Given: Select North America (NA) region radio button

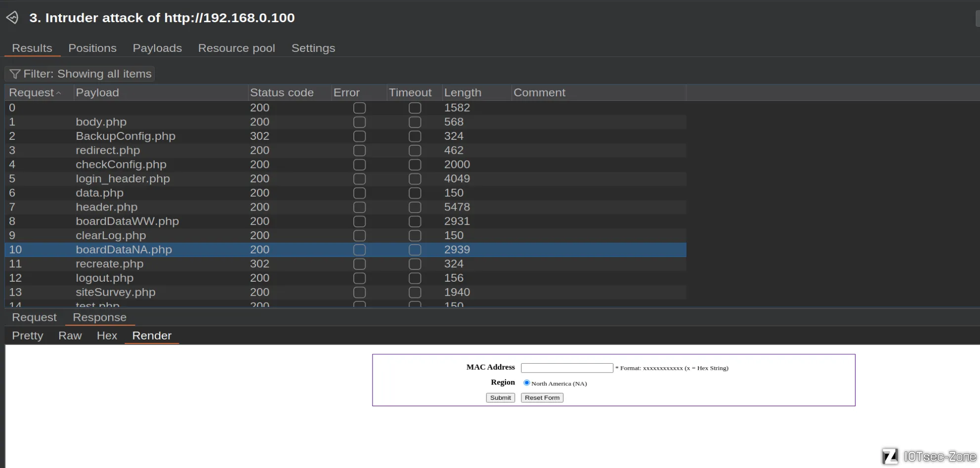Looking at the screenshot, I should point(527,383).
